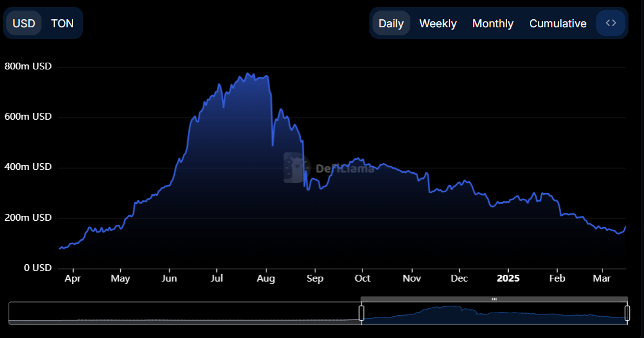644x338 pixels.
Task: Click the right range slider handle
Action: 627,313
